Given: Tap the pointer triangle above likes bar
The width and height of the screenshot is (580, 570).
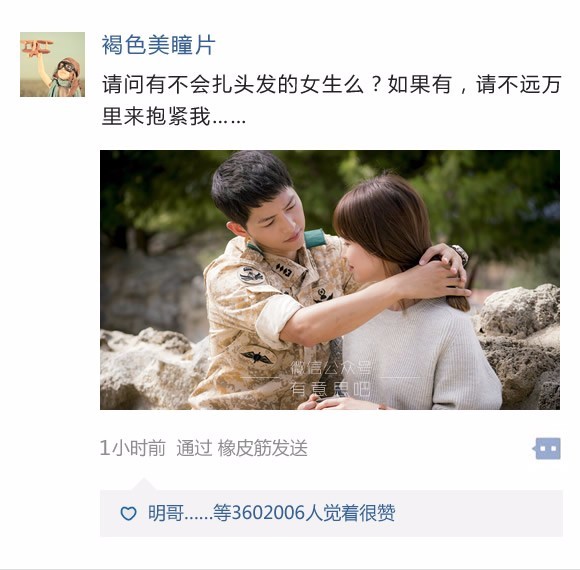Looking at the screenshot, I should (x=144, y=484).
